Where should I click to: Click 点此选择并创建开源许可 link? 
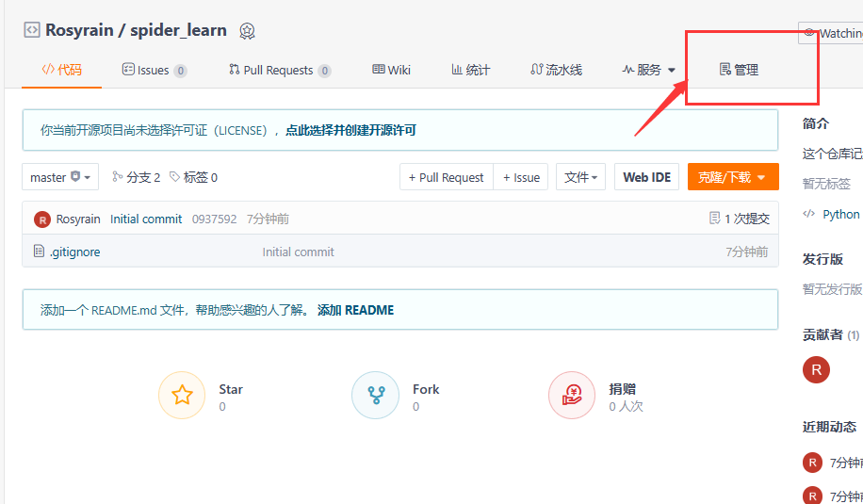[350, 130]
